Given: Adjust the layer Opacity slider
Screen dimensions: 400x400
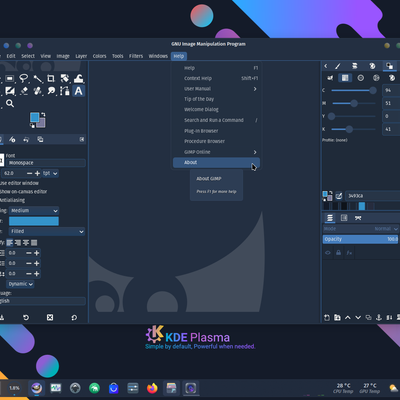Looking at the screenshot, I should point(360,239).
